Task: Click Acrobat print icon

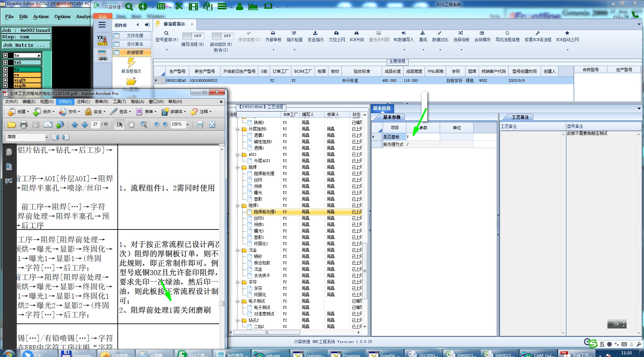Action: click(23, 125)
